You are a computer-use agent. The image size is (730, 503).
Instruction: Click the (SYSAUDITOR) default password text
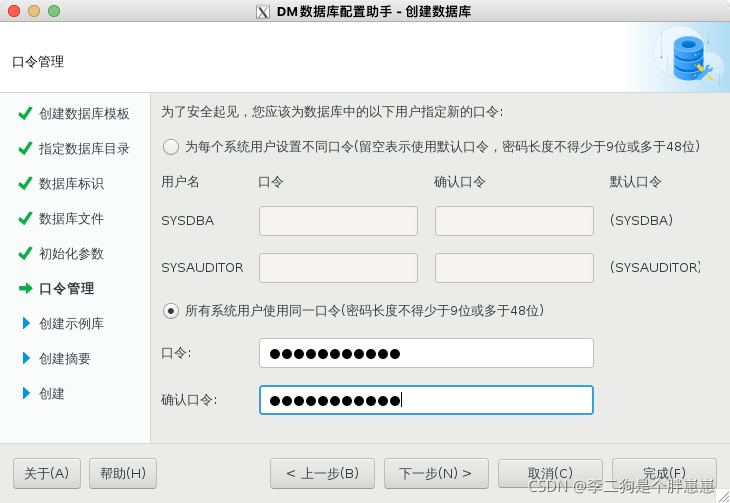click(x=655, y=267)
